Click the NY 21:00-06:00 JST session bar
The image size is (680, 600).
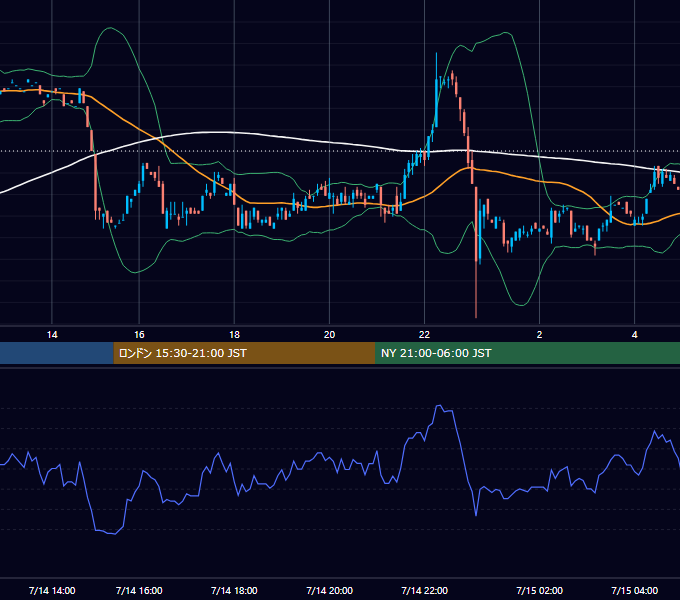[527, 353]
